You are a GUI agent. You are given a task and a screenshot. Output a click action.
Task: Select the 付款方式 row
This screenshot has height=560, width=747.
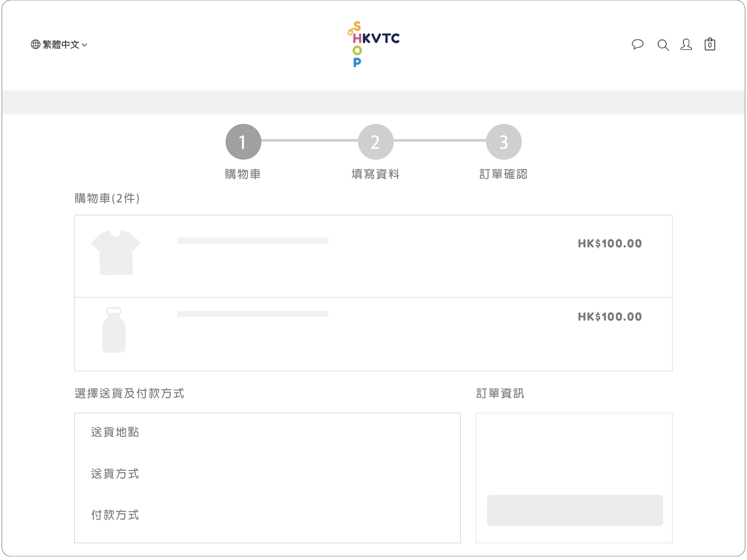(x=115, y=515)
